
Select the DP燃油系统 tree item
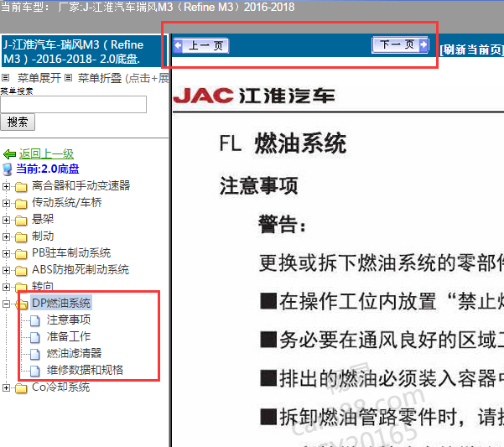(x=61, y=303)
